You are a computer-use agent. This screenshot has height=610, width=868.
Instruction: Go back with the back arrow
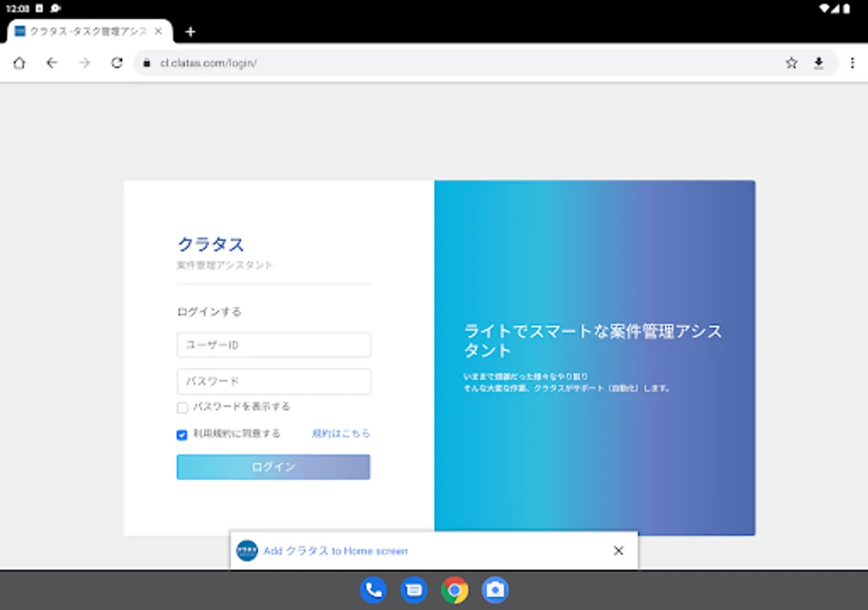(52, 63)
